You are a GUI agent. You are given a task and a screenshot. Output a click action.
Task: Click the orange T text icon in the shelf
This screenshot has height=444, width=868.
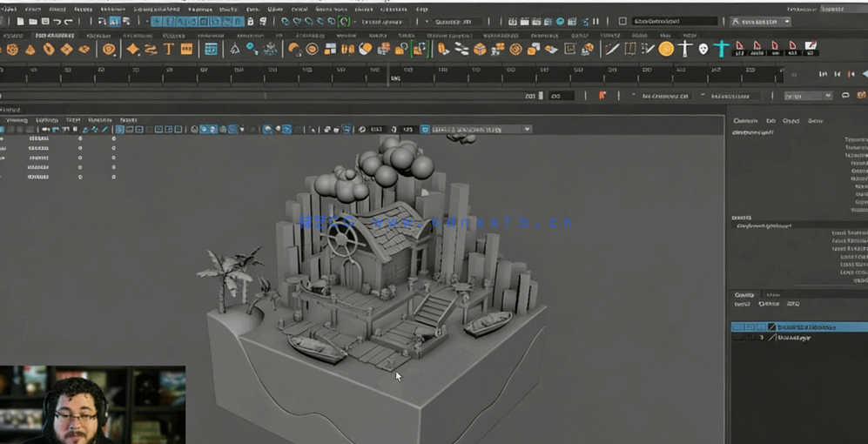169,50
